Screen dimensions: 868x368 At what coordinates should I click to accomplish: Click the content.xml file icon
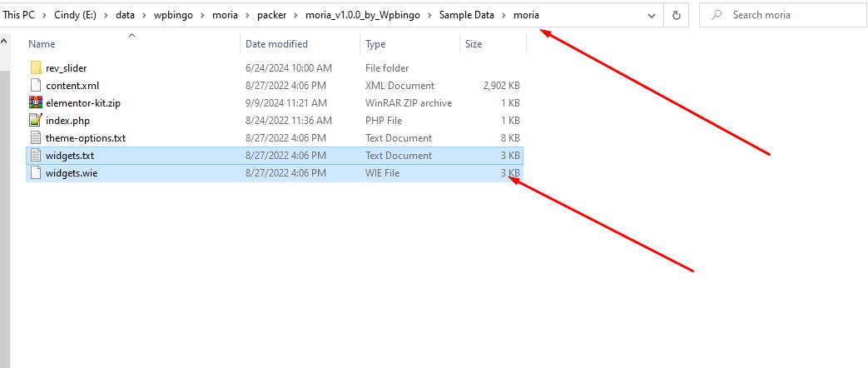35,85
